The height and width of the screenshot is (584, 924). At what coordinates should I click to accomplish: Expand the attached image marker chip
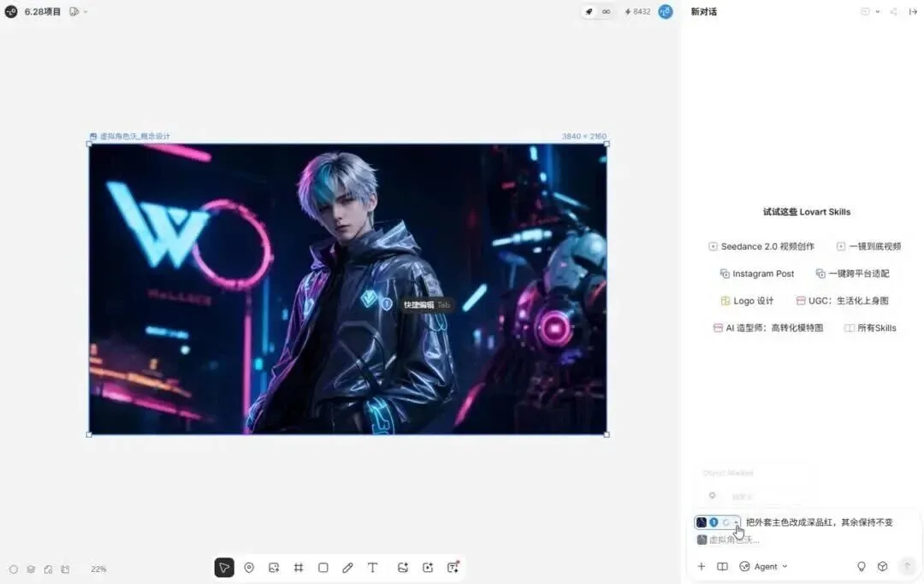(736, 522)
